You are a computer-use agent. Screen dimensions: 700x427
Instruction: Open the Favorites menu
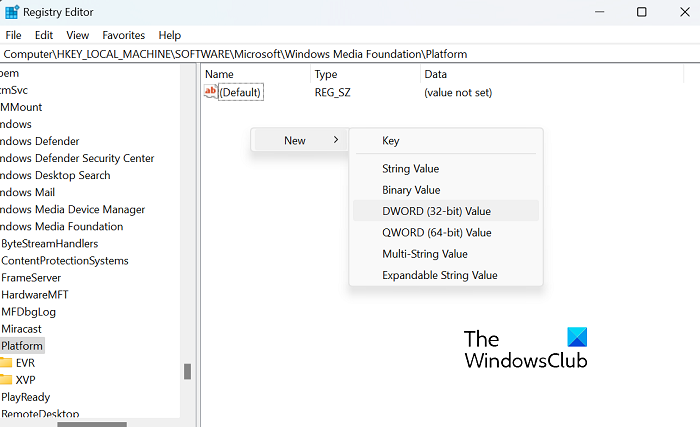[x=123, y=35]
